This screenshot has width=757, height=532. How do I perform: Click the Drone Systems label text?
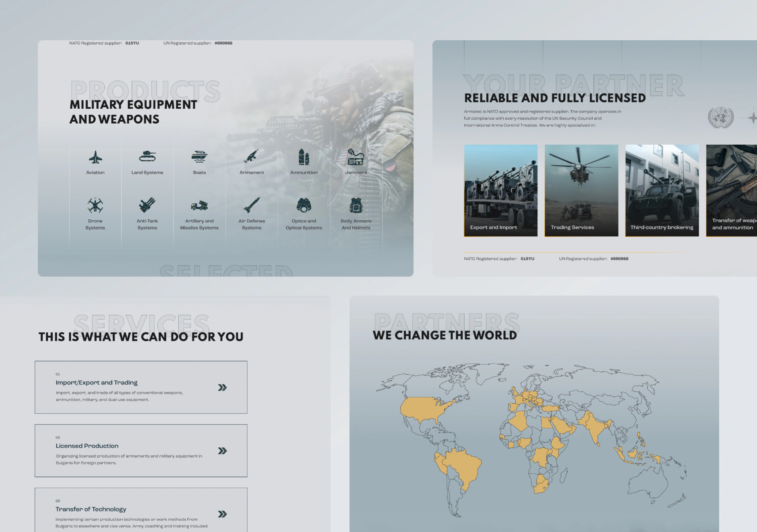[95, 224]
